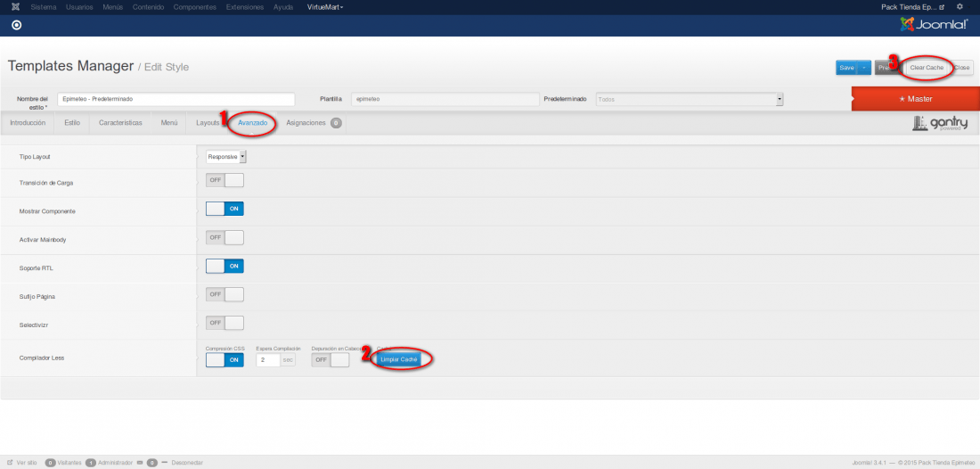Click the Ver sitio link
The height and width of the screenshot is (469, 980).
27,463
